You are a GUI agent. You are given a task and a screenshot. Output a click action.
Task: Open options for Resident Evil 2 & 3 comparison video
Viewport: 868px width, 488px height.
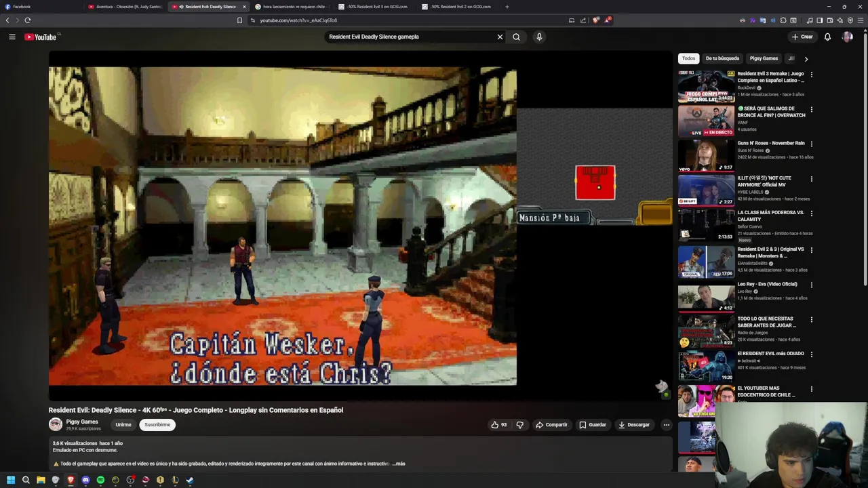click(811, 250)
